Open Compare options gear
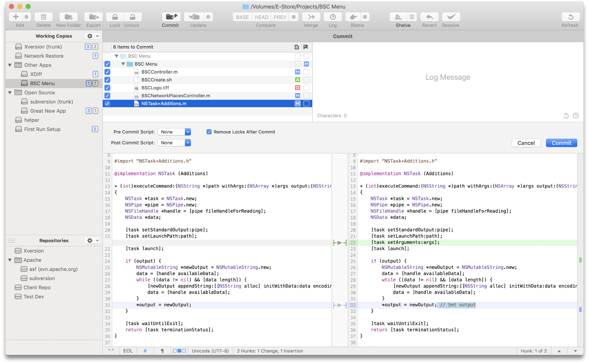The height and width of the screenshot is (364, 589). point(294,17)
